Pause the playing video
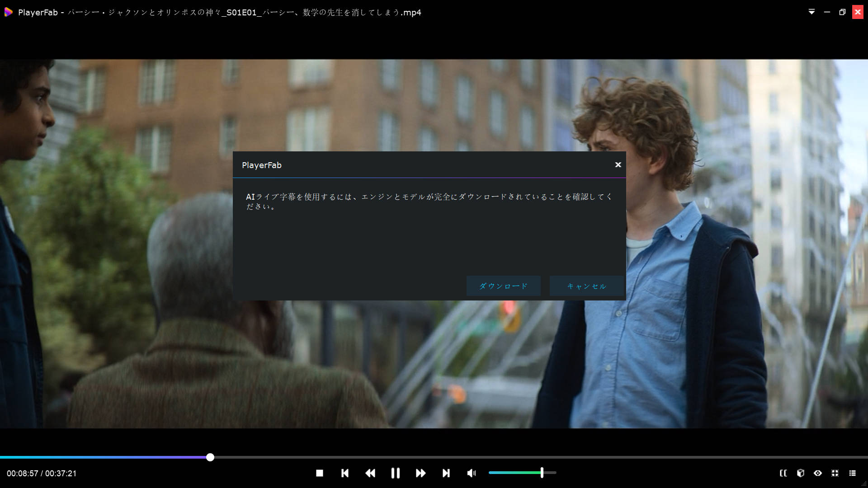This screenshot has width=868, height=488. point(396,473)
